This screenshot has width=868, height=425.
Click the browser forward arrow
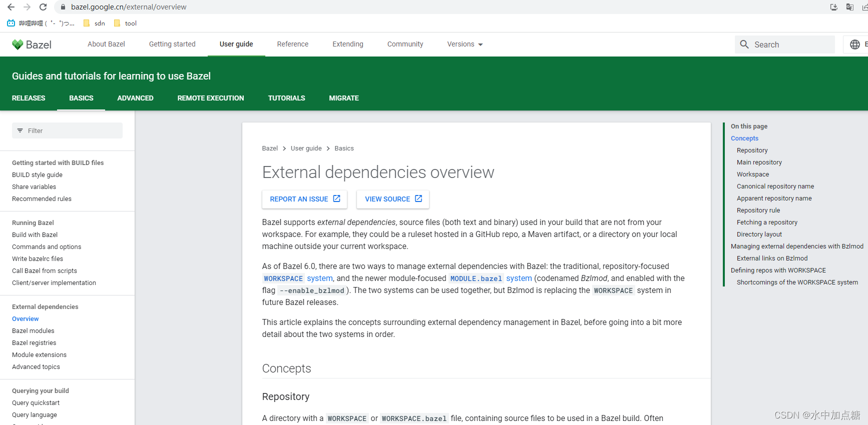click(27, 7)
